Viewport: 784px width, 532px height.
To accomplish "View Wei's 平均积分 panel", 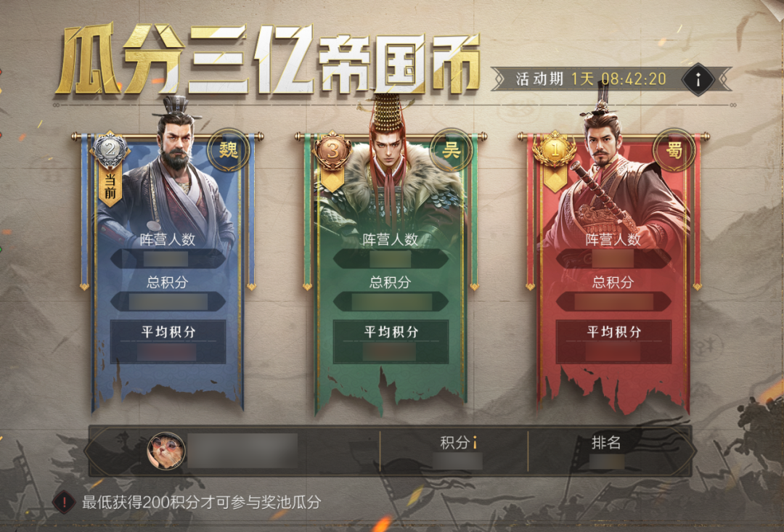I will pyautogui.click(x=168, y=342).
